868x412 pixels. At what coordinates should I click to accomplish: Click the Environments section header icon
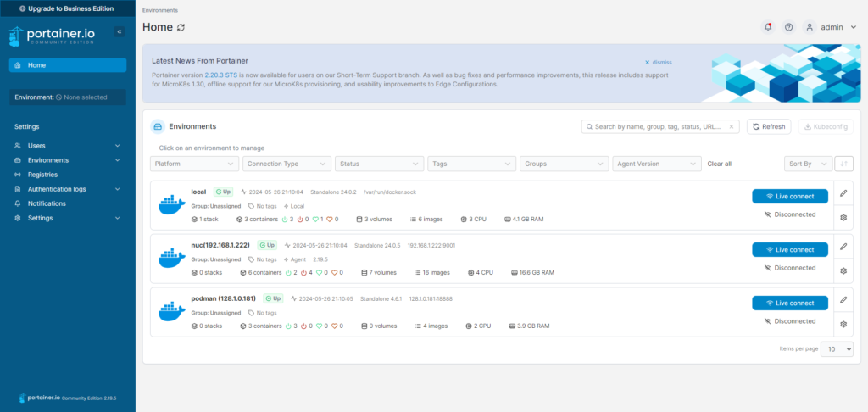point(158,127)
